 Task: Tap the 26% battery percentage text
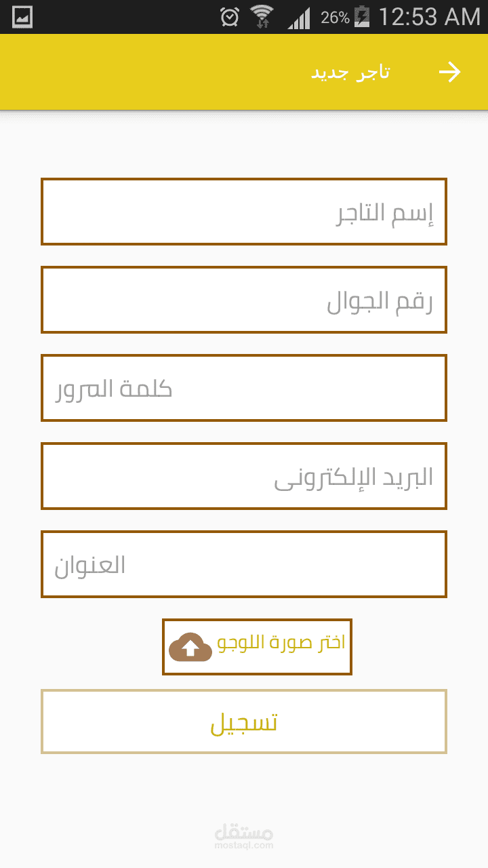tap(335, 18)
